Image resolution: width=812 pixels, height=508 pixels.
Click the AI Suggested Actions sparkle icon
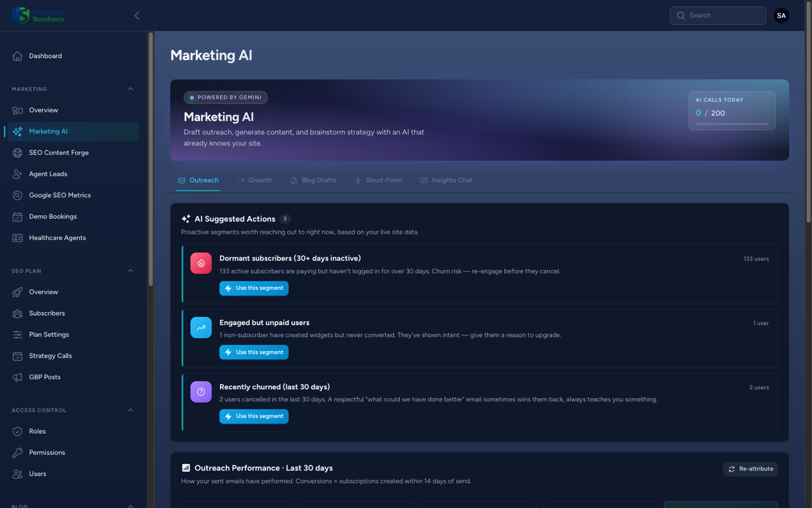pyautogui.click(x=186, y=219)
